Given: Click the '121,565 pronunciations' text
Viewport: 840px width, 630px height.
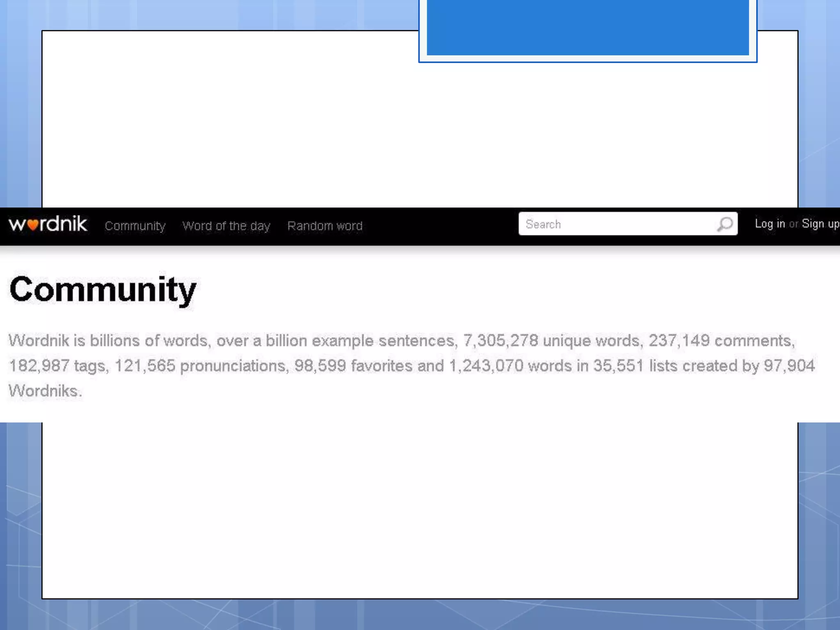Looking at the screenshot, I should click(200, 366).
